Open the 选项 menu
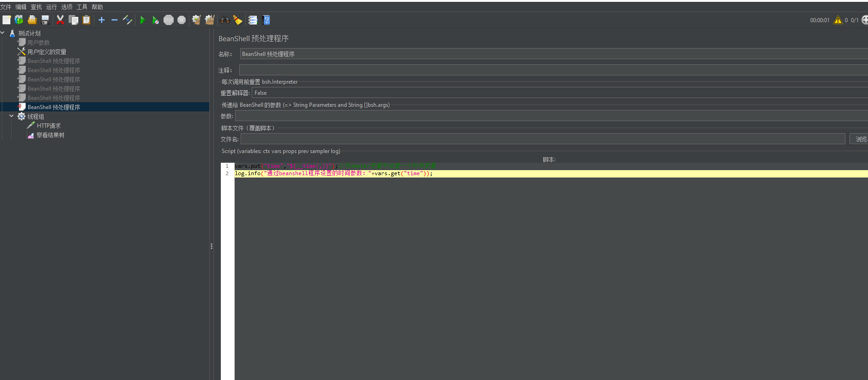 point(67,7)
